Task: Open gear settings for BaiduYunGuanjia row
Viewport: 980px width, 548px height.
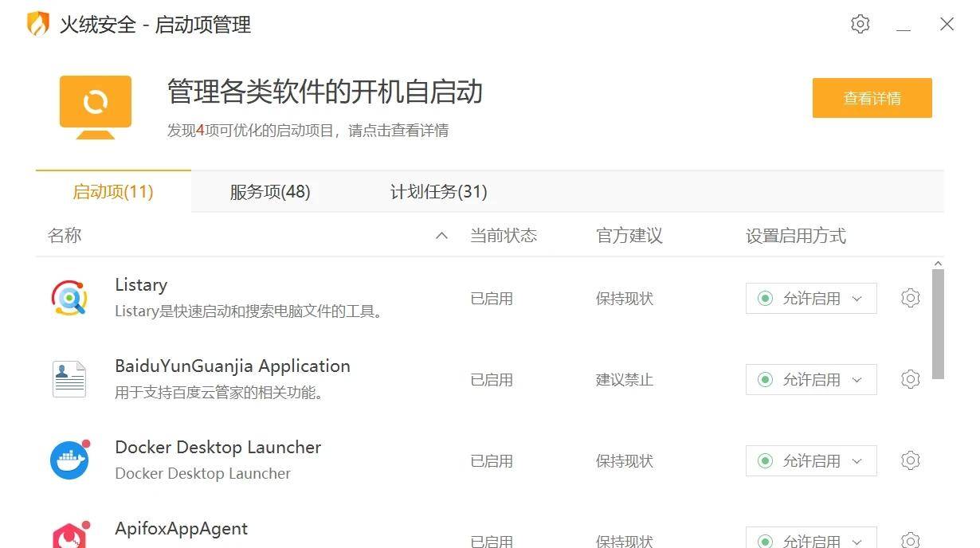Action: [910, 379]
